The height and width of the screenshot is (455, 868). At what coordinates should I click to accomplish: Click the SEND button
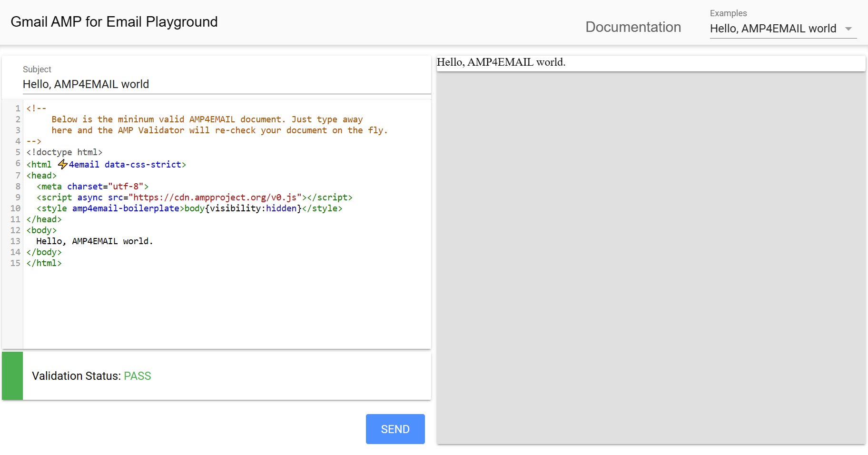pyautogui.click(x=395, y=429)
